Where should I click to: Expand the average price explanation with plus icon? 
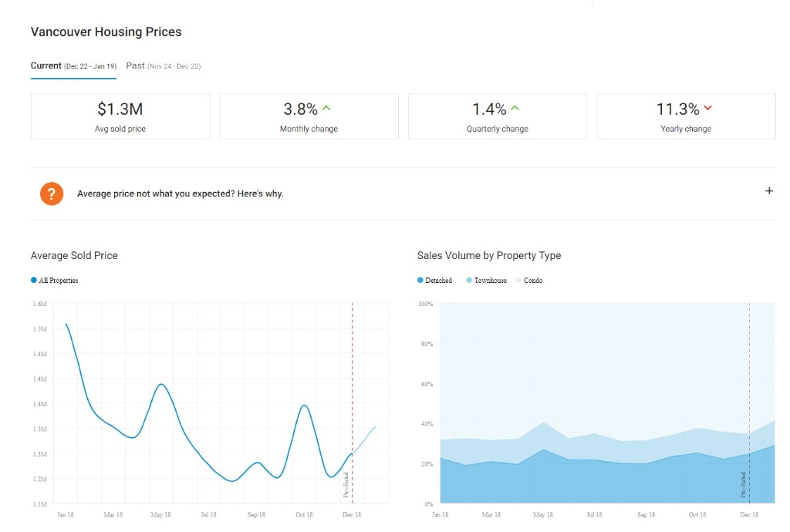[768, 191]
